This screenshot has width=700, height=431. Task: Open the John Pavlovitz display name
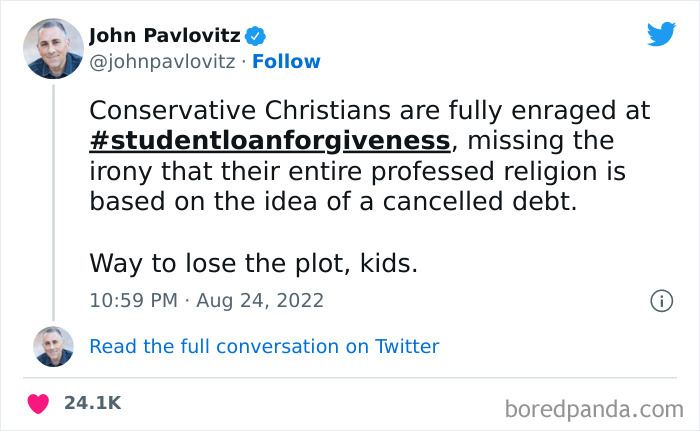pyautogui.click(x=165, y=36)
